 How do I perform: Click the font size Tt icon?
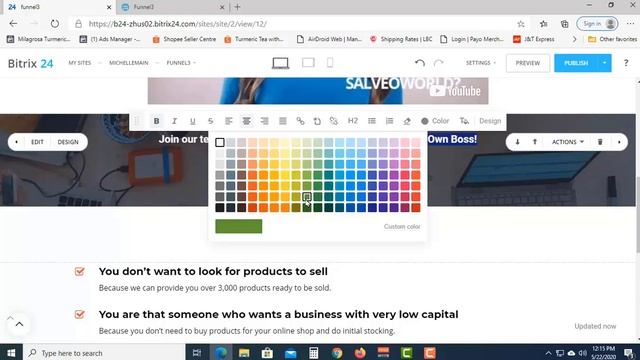click(x=464, y=121)
